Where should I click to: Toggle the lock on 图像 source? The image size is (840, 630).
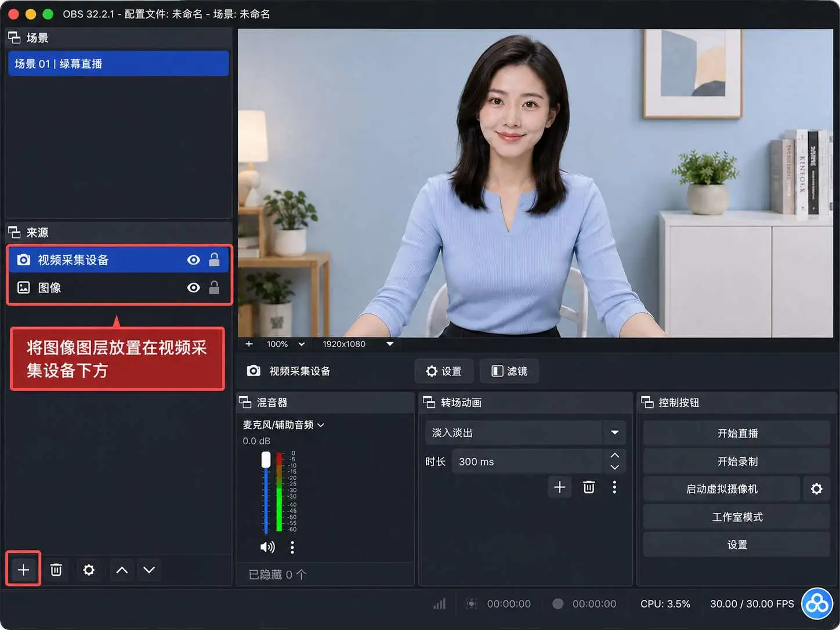point(214,287)
